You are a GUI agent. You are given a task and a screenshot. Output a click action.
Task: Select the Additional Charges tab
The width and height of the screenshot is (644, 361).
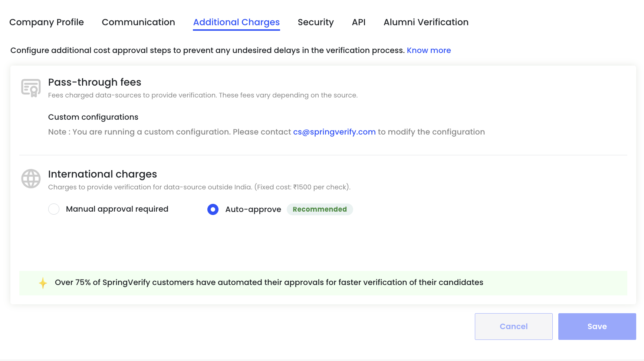tap(236, 22)
